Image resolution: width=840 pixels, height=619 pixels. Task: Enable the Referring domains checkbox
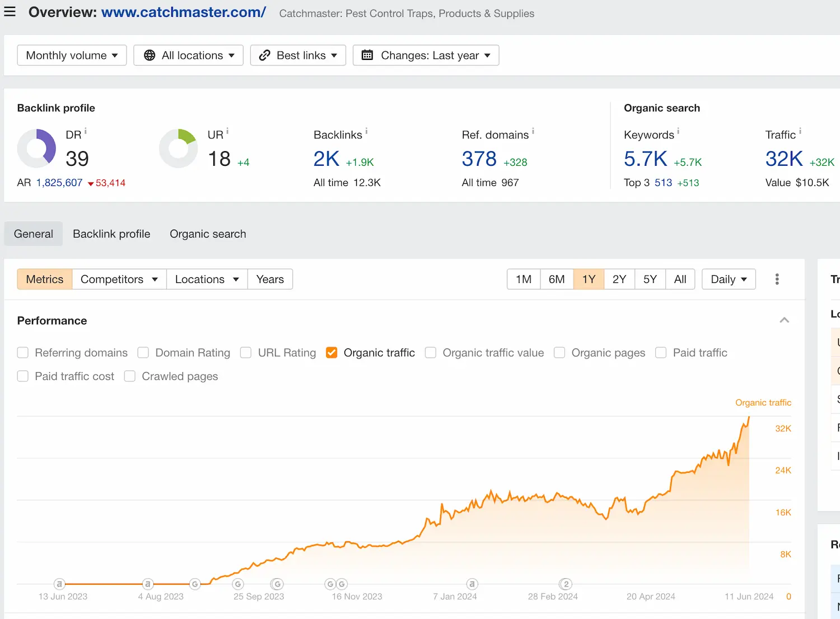(x=23, y=352)
